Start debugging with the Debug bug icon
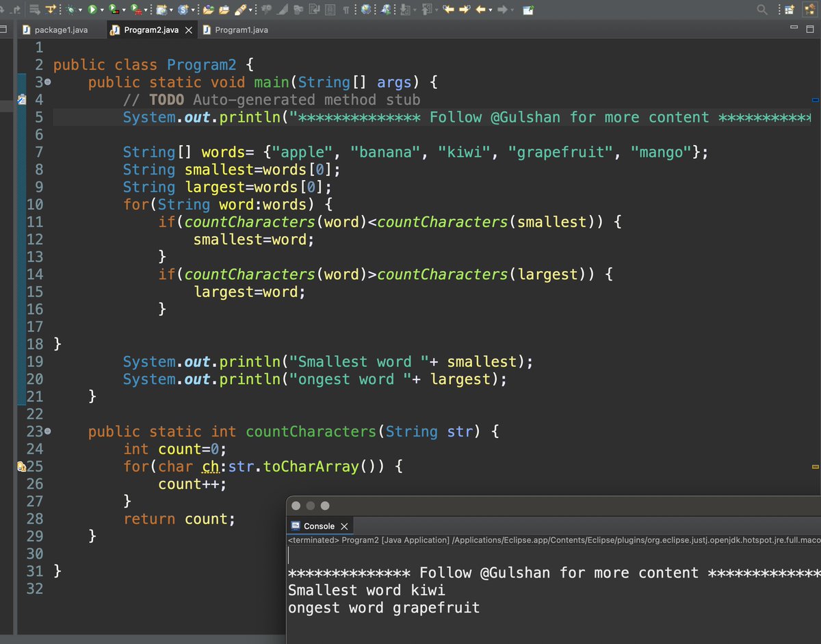The image size is (821, 644). click(x=70, y=10)
